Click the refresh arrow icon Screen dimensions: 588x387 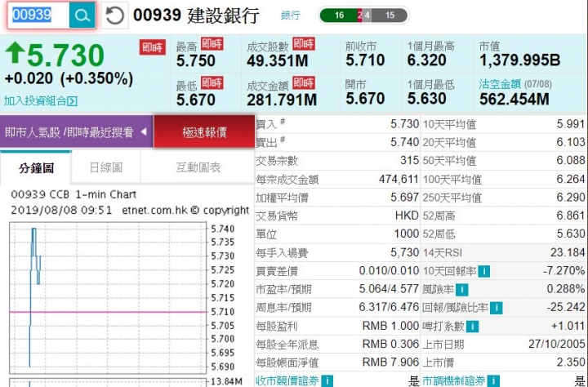tap(114, 16)
